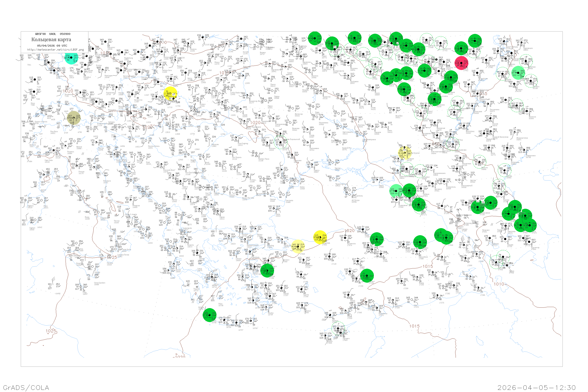Click the green circle near Izmir coast
This screenshot has height=392, width=588.
tap(267, 270)
